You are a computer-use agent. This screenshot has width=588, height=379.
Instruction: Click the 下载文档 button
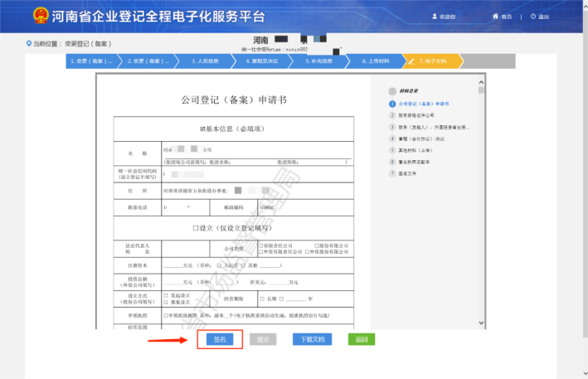(312, 339)
